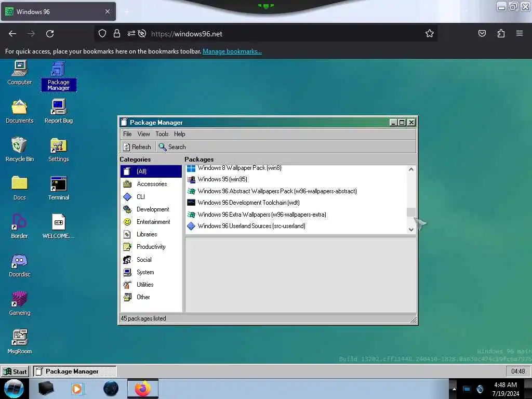
Task: Open the Settings desktop icon
Action: [x=58, y=150]
